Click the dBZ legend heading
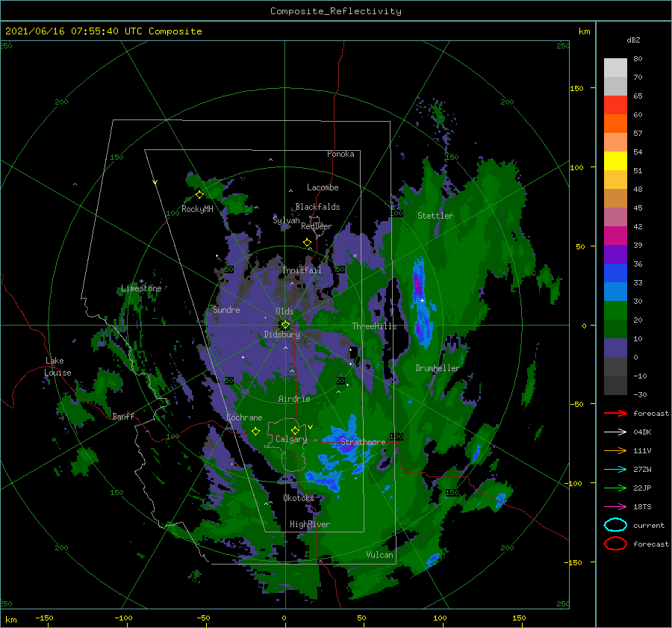The width and height of the screenshot is (672, 628). (x=633, y=40)
